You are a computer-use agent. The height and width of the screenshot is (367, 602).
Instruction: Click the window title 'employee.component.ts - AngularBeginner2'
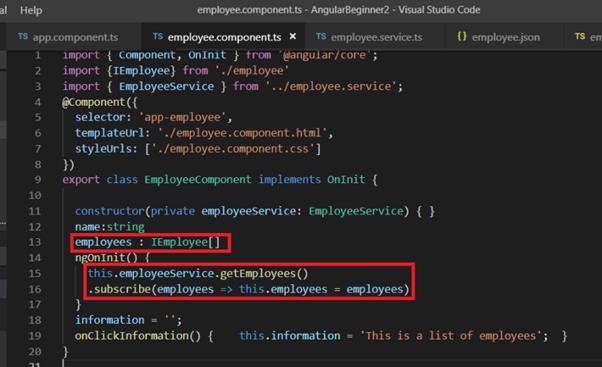(293, 10)
